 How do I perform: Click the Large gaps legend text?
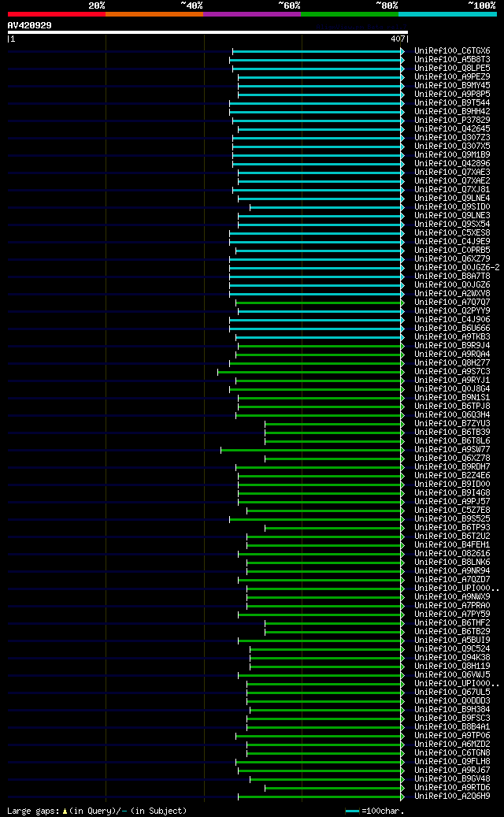point(97,811)
